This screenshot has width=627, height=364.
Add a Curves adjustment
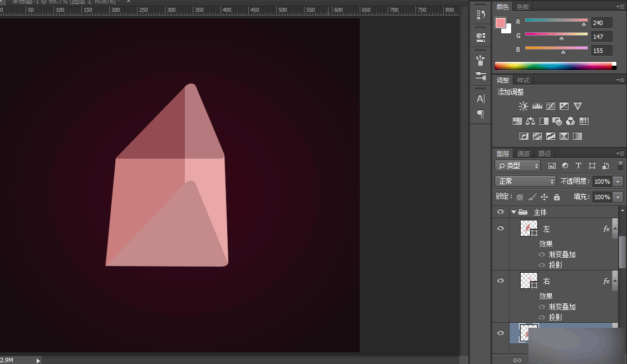pyautogui.click(x=551, y=106)
